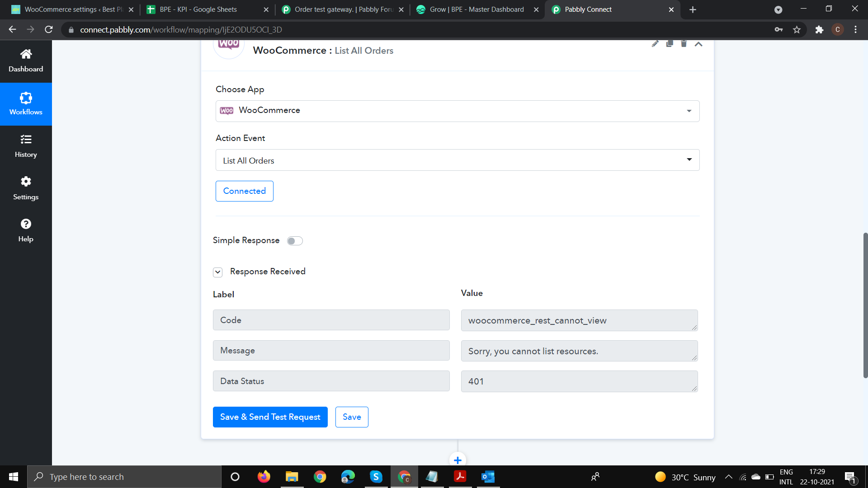Click the Data Status label field
Screen dimensions: 868x488
[x=331, y=381]
